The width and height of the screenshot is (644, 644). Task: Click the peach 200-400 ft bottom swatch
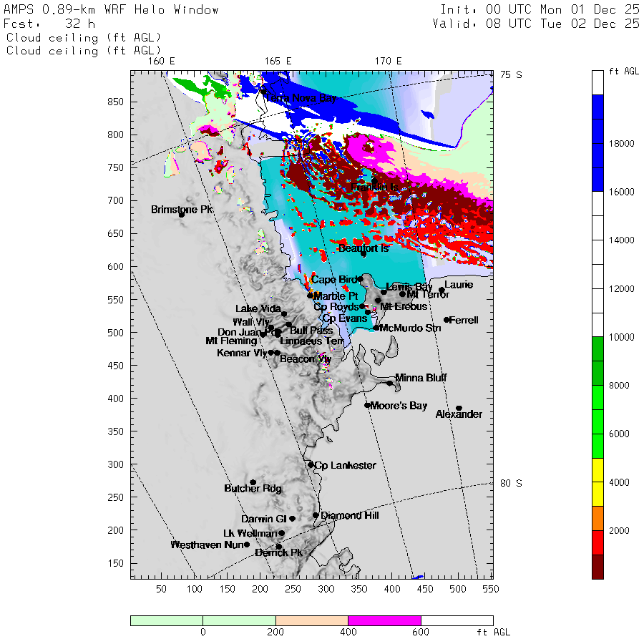312,620
